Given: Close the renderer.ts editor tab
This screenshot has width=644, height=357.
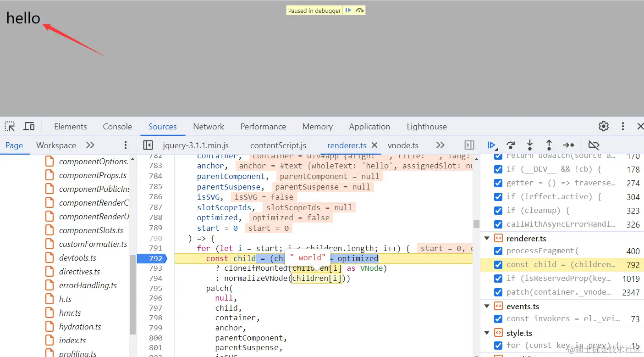Looking at the screenshot, I should (x=374, y=145).
